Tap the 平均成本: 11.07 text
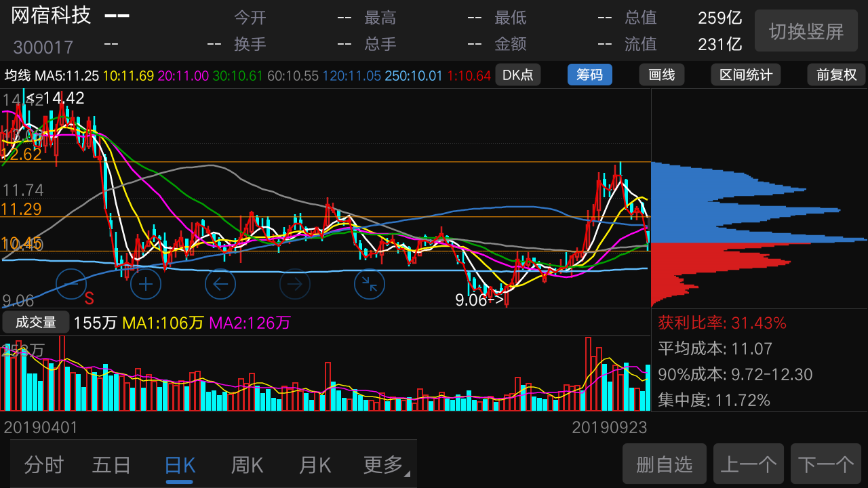The width and height of the screenshot is (868, 488). (x=715, y=348)
